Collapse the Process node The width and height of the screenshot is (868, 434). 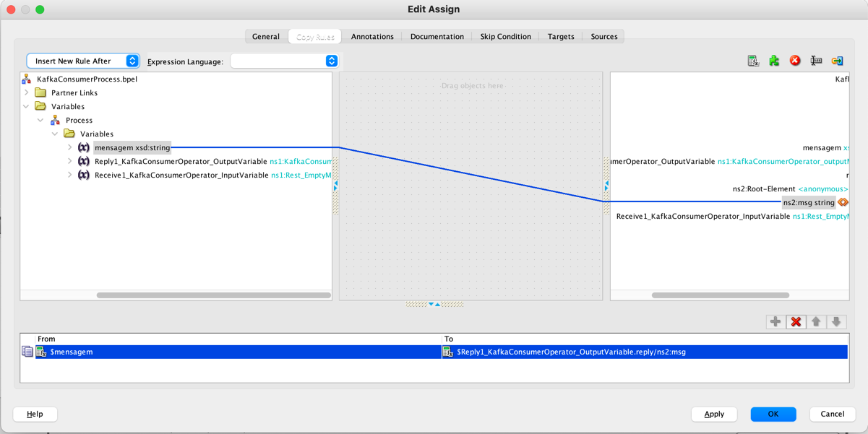[40, 120]
